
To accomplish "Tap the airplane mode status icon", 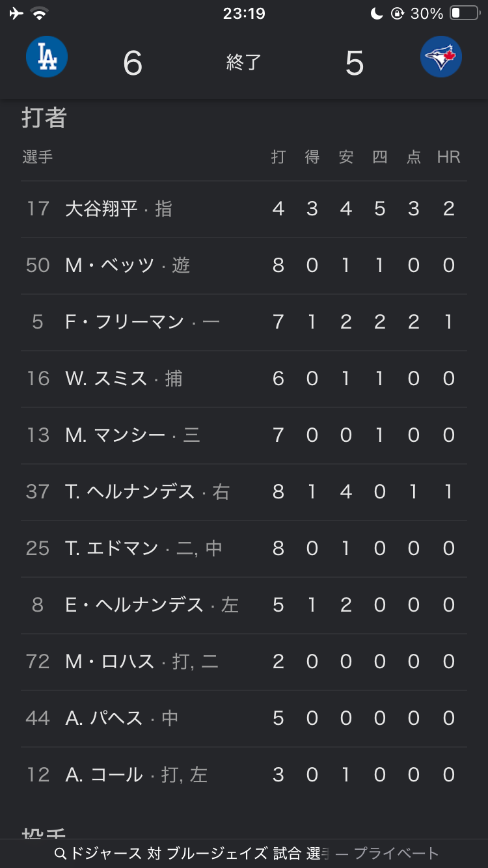I will (16, 13).
